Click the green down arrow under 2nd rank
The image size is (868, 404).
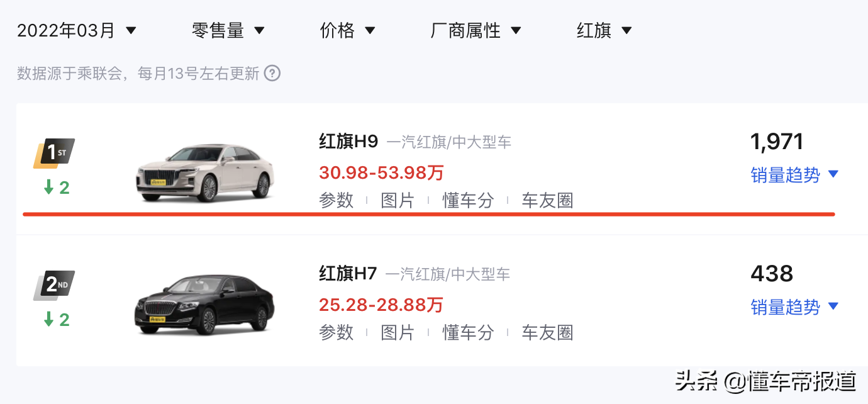tap(49, 319)
